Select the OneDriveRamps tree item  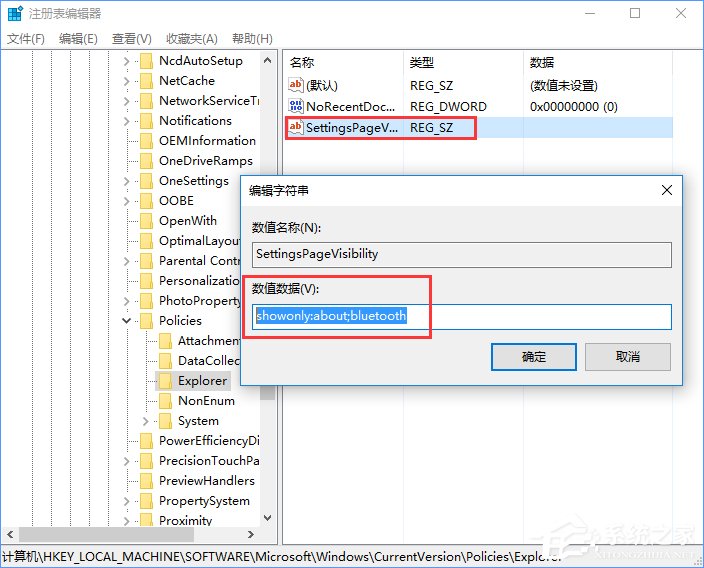tap(206, 161)
